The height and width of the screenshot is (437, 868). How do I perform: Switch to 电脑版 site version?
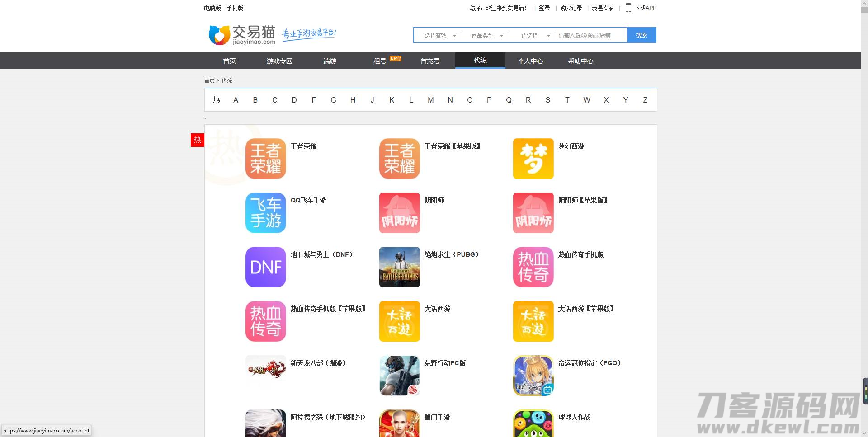point(212,8)
